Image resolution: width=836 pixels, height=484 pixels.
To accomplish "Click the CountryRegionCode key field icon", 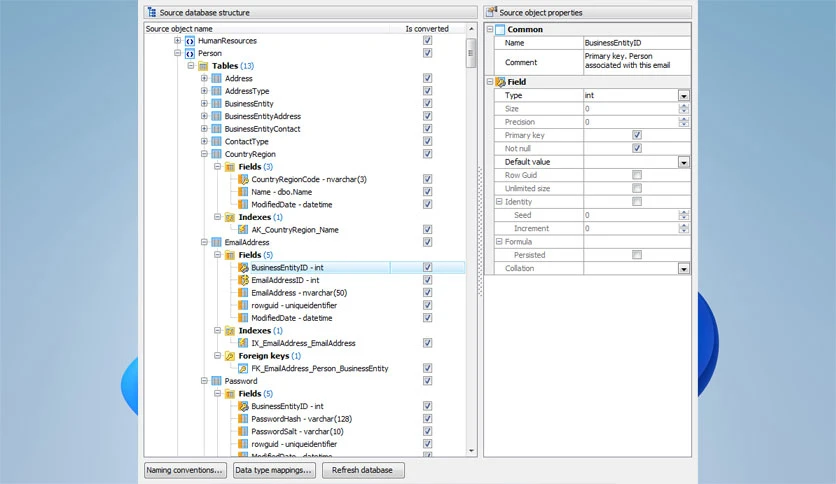I will tap(243, 180).
